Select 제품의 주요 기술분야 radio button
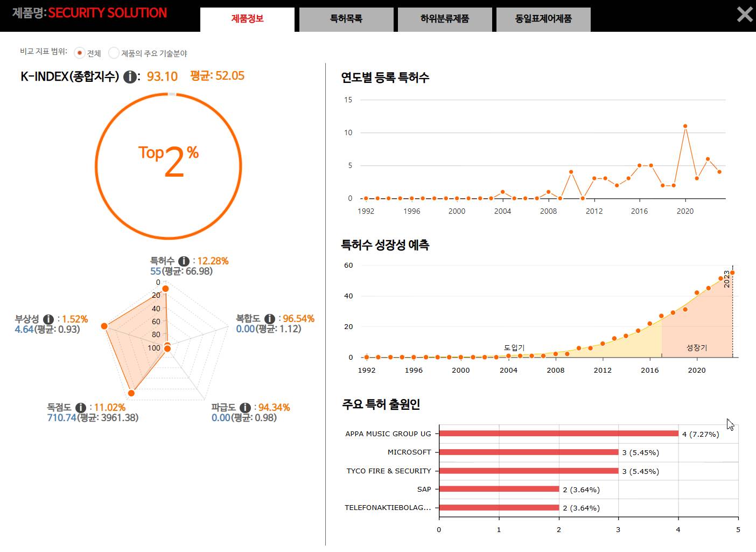Viewport: 756px width, 552px height. pos(114,53)
